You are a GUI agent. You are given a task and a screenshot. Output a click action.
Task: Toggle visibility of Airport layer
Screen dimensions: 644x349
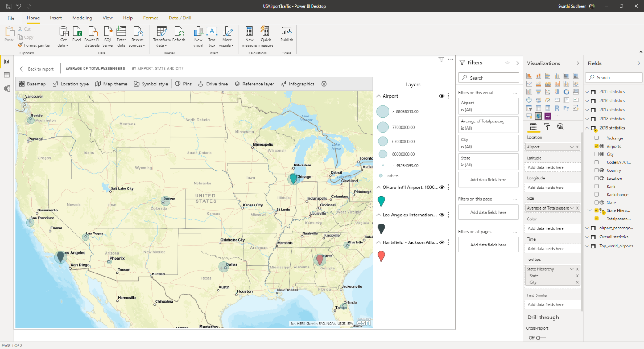[442, 96]
